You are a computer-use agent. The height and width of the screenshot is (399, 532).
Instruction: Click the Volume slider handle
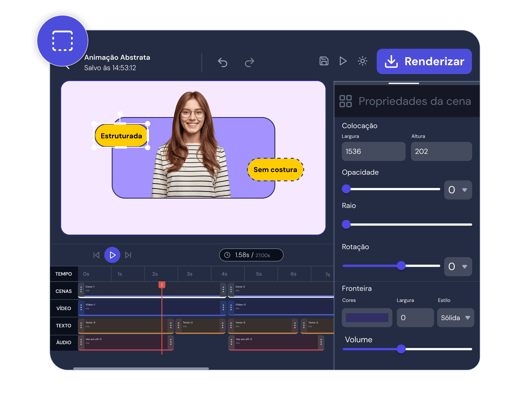(x=401, y=349)
